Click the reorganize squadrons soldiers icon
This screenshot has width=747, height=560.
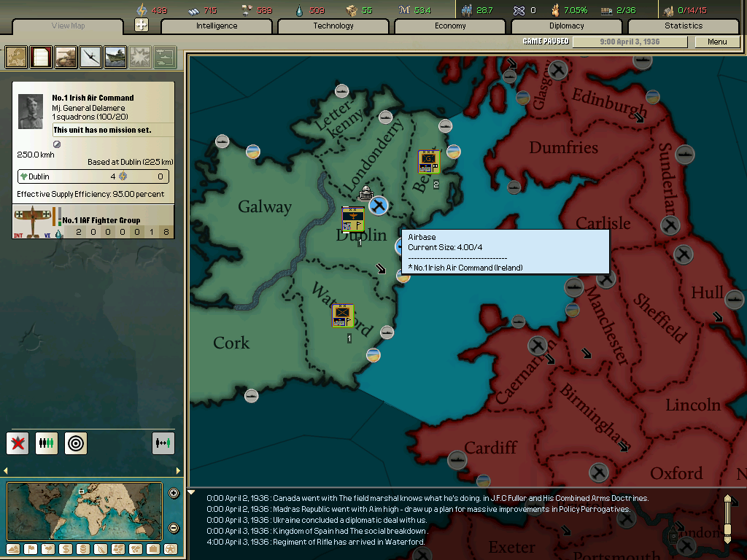click(47, 443)
